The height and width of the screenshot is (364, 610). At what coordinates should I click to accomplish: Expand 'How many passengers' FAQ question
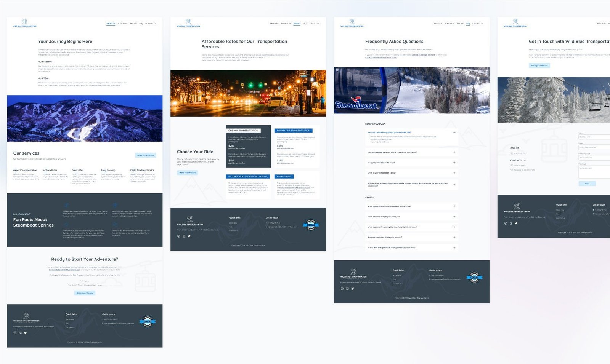454,152
